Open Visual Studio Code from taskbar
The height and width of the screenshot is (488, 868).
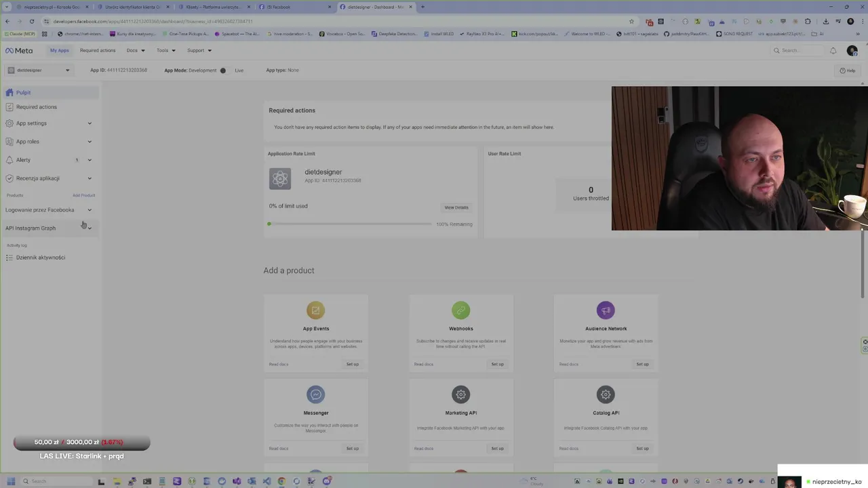[267, 481]
